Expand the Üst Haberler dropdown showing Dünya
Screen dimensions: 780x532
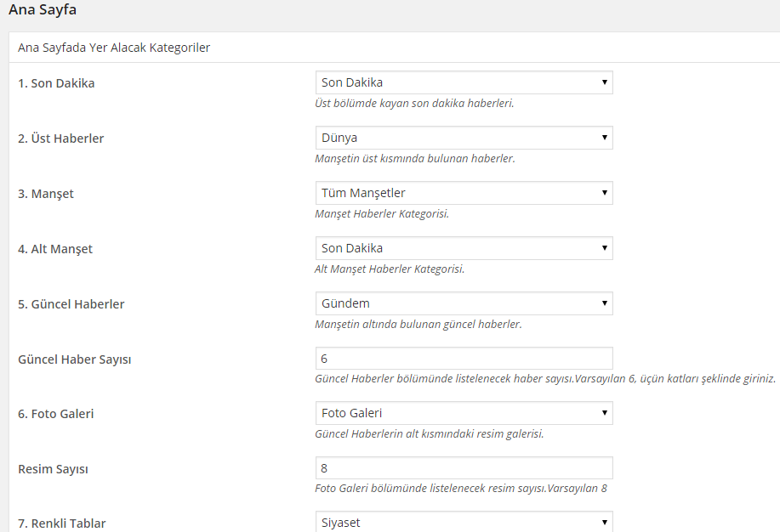coord(464,138)
